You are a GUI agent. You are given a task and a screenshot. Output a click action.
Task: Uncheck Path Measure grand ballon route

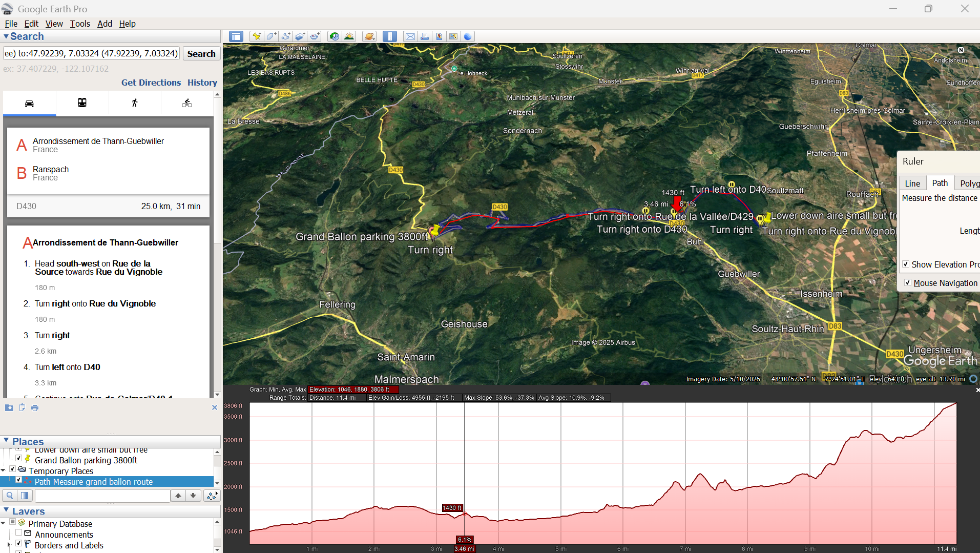tap(18, 480)
